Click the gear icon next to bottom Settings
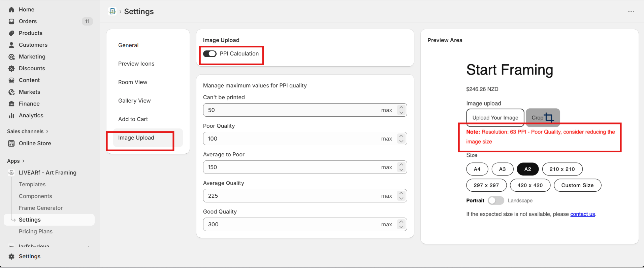The height and width of the screenshot is (268, 644). tap(11, 257)
